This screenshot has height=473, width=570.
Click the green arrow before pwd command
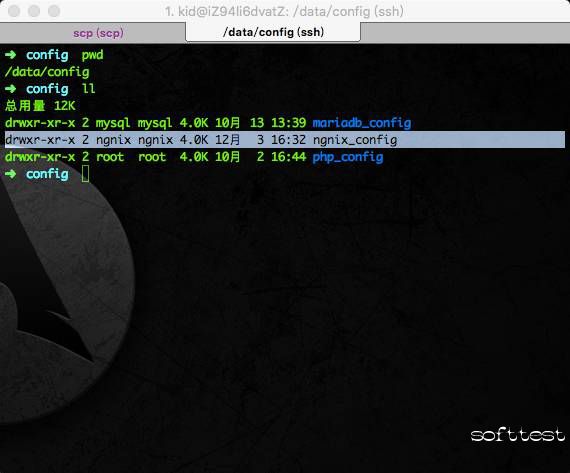tap(11, 55)
